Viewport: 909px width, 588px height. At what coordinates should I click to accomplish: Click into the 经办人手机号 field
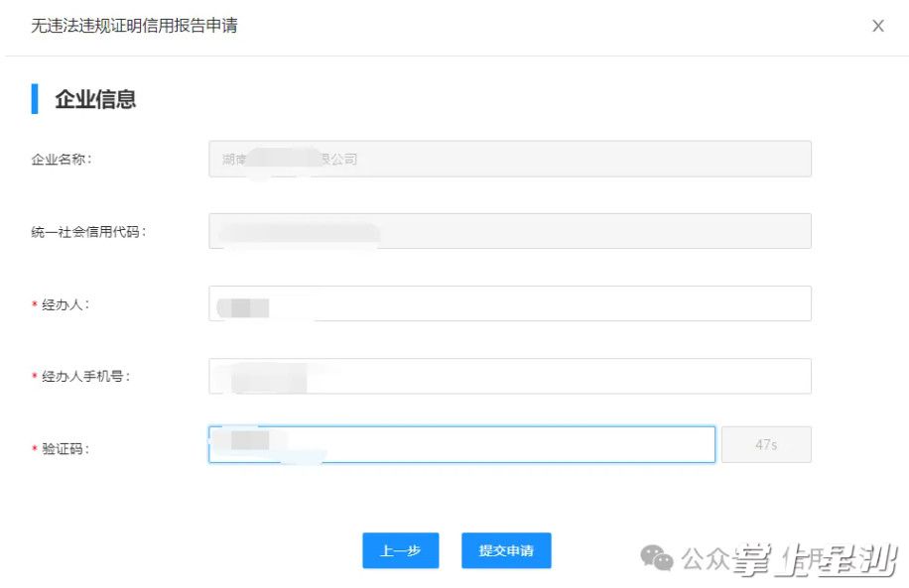(509, 377)
